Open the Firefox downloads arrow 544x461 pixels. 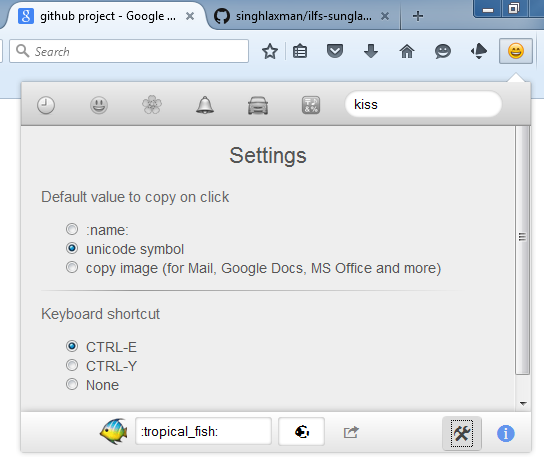tap(371, 51)
